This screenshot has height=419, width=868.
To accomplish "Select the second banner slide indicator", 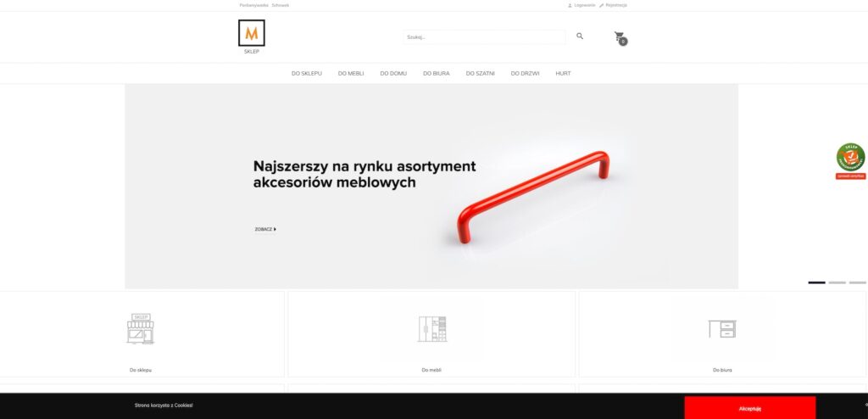I will [x=837, y=282].
